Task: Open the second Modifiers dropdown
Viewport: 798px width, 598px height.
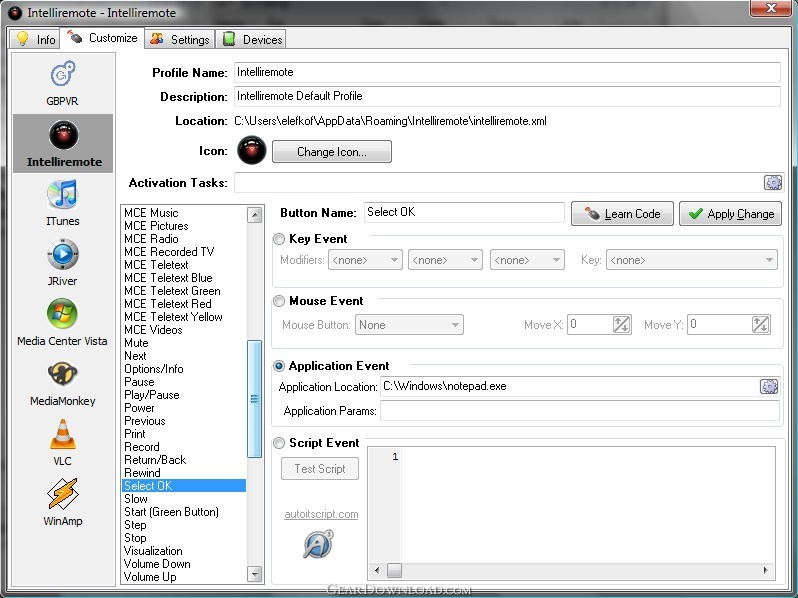Action: click(x=445, y=260)
